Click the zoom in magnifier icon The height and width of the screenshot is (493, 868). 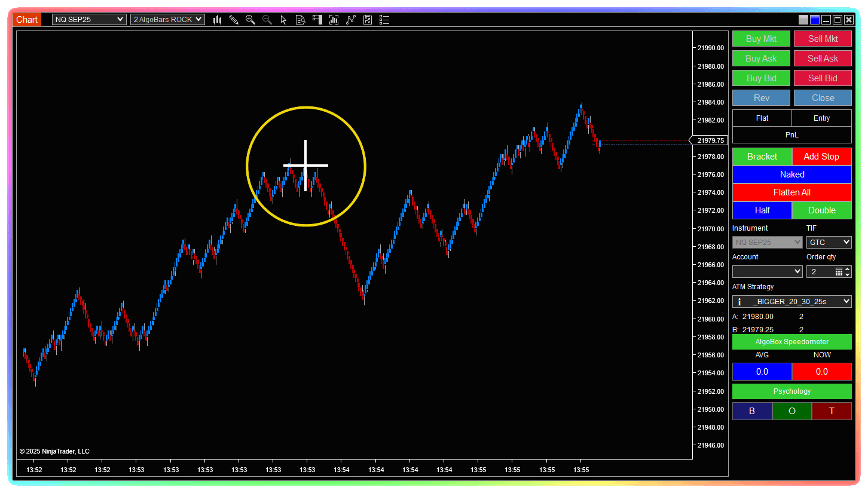(x=250, y=20)
